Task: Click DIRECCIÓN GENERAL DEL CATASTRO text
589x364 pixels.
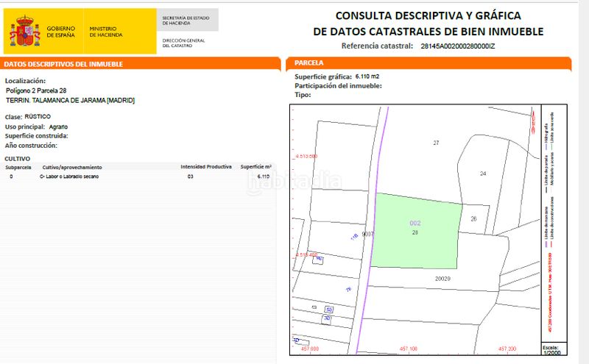Action: tap(183, 43)
